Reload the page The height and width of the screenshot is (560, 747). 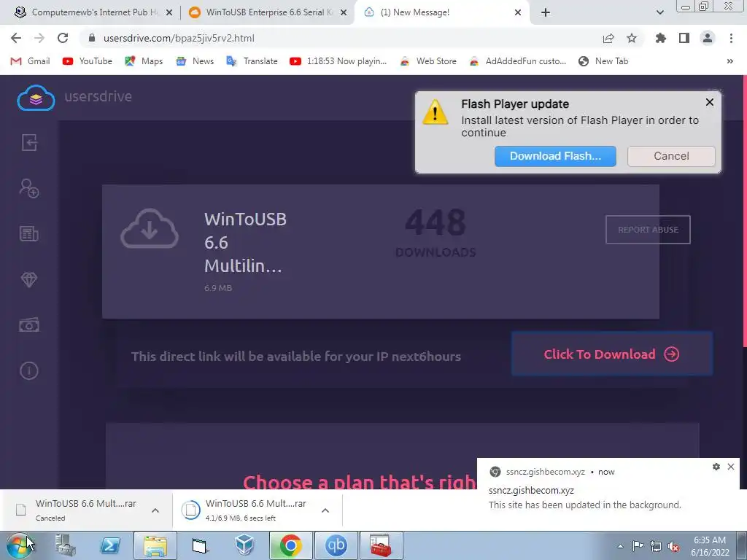click(63, 38)
